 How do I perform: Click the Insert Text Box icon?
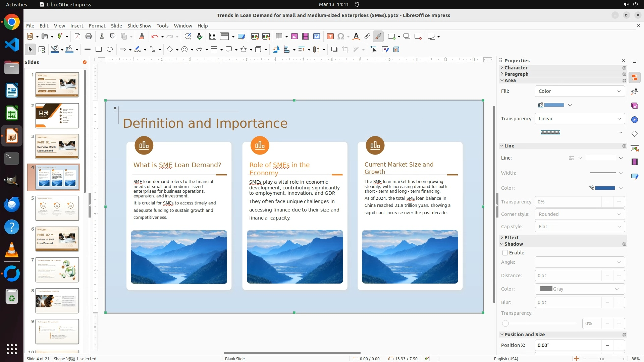330,37
